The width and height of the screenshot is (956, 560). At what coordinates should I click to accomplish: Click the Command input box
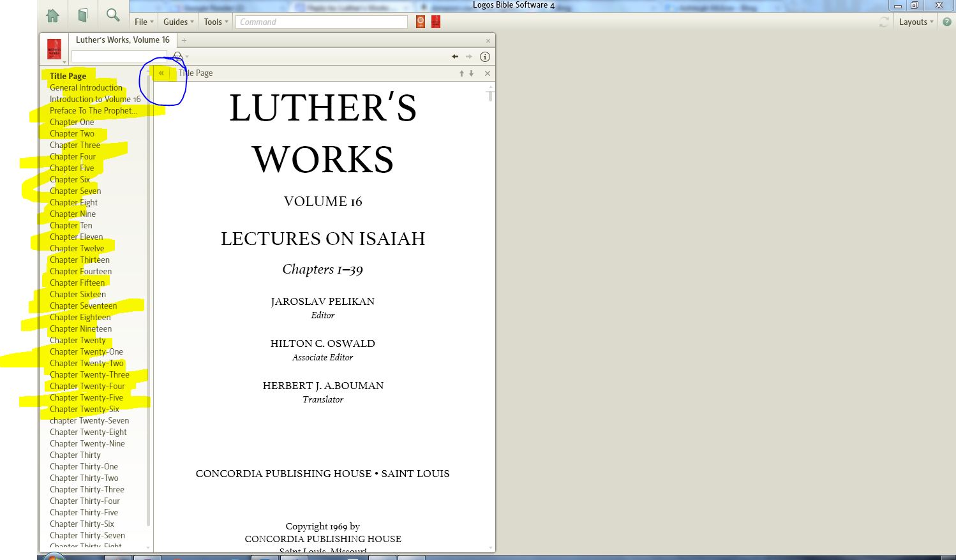pos(322,22)
